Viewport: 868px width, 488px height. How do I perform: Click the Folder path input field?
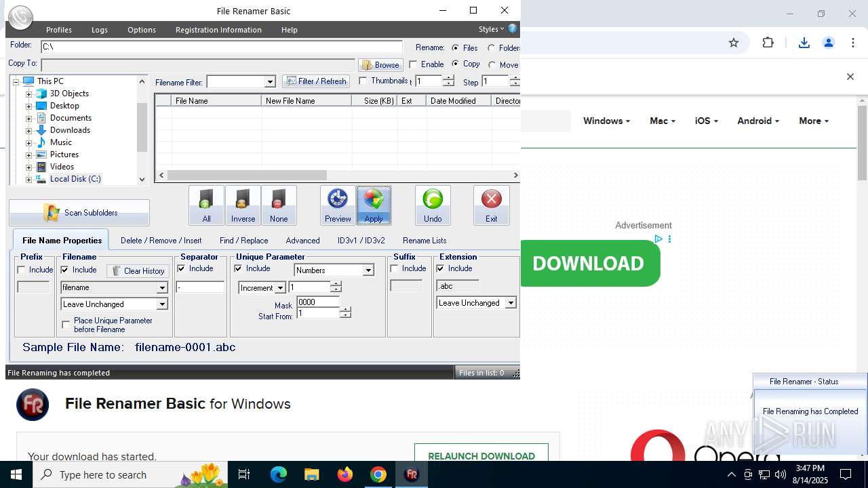coord(222,47)
